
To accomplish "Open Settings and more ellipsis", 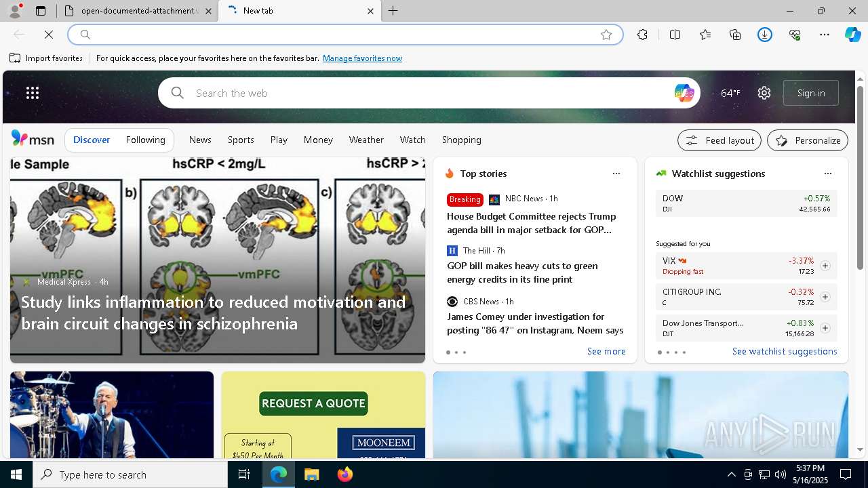I will (825, 35).
